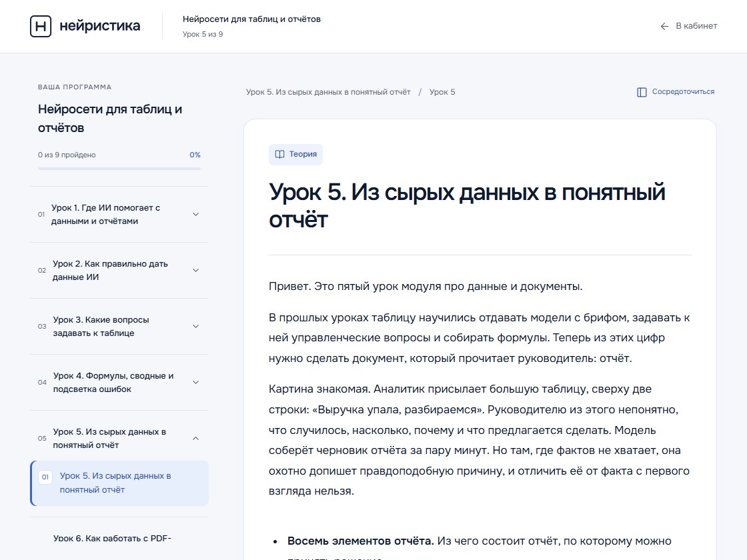Screen dimensions: 747x560
Task: Expand Урок 3 chevron in sidebar
Action: coord(196,326)
